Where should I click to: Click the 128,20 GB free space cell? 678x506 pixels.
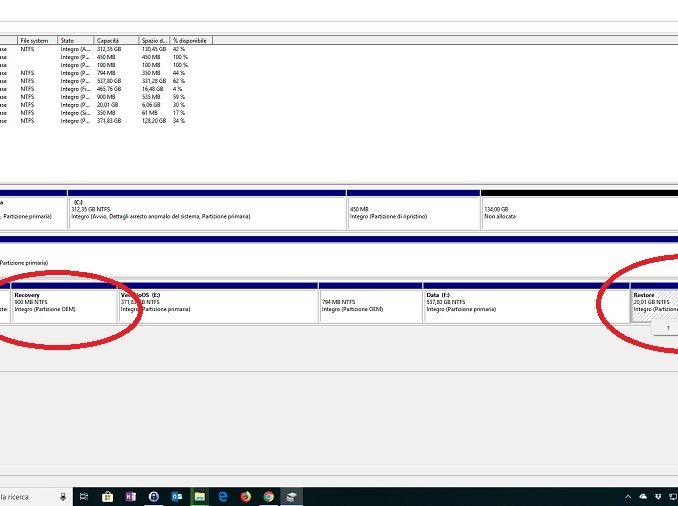pos(154,121)
